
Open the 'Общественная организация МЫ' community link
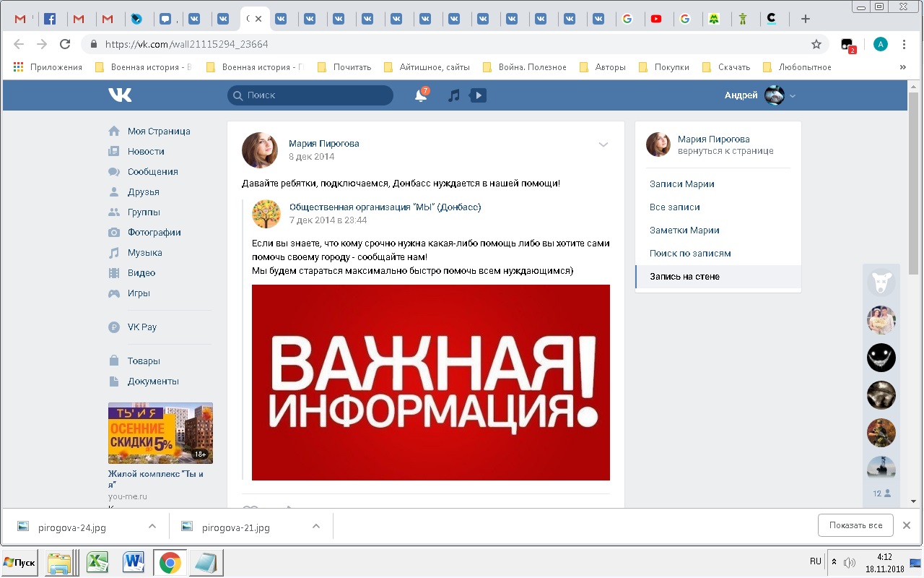pos(385,207)
